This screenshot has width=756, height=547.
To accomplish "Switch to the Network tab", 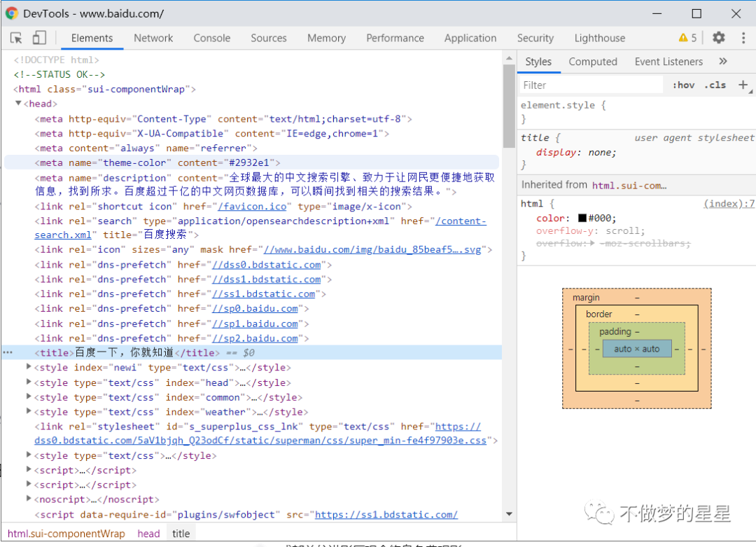I will point(153,38).
